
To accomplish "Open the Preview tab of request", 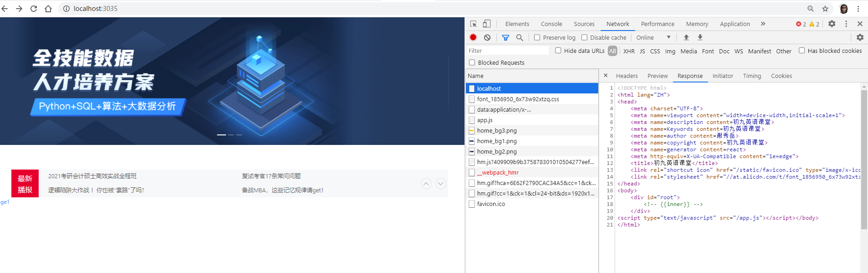I will [x=657, y=76].
